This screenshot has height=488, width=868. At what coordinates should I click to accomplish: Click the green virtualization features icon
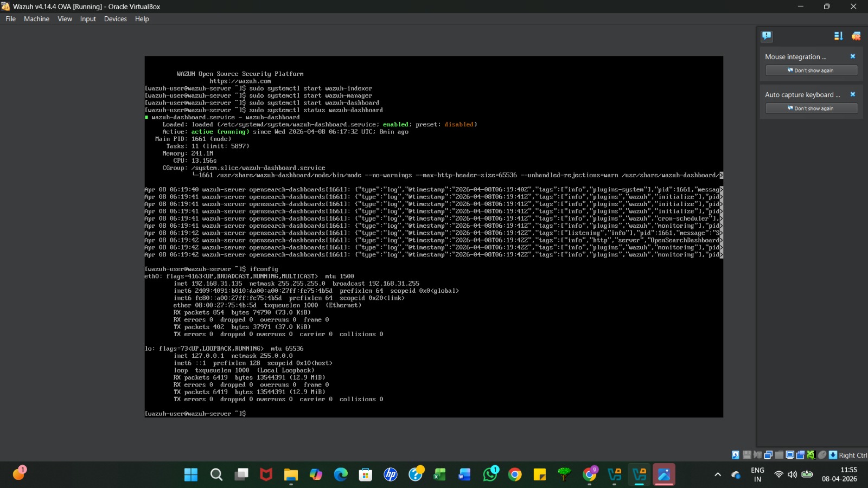pyautogui.click(x=811, y=455)
